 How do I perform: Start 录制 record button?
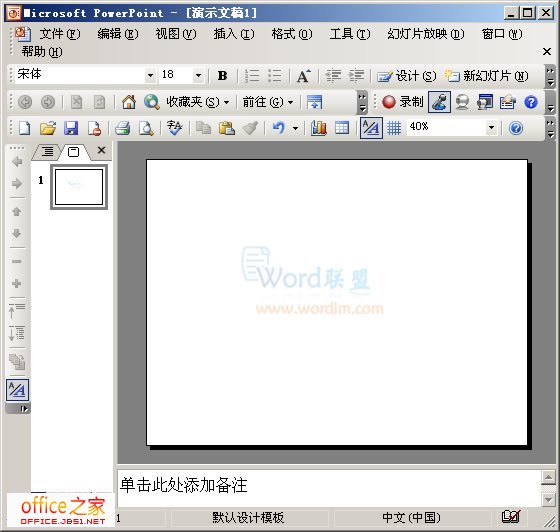[x=402, y=102]
